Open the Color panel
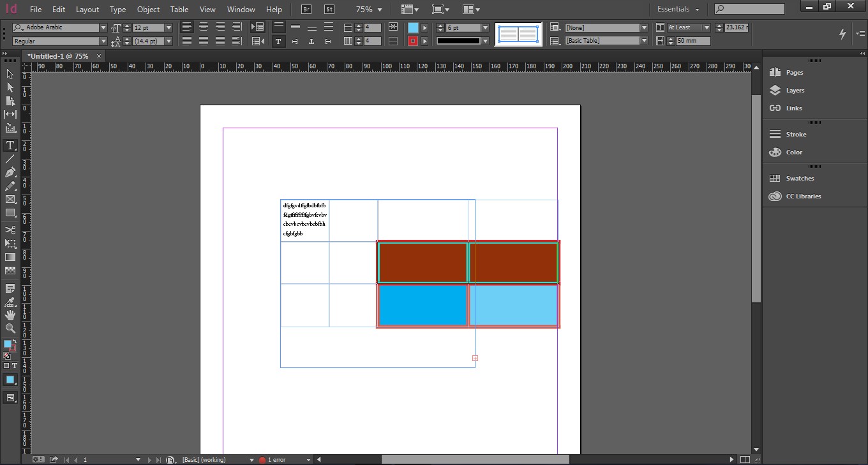The image size is (868, 465). (x=794, y=152)
